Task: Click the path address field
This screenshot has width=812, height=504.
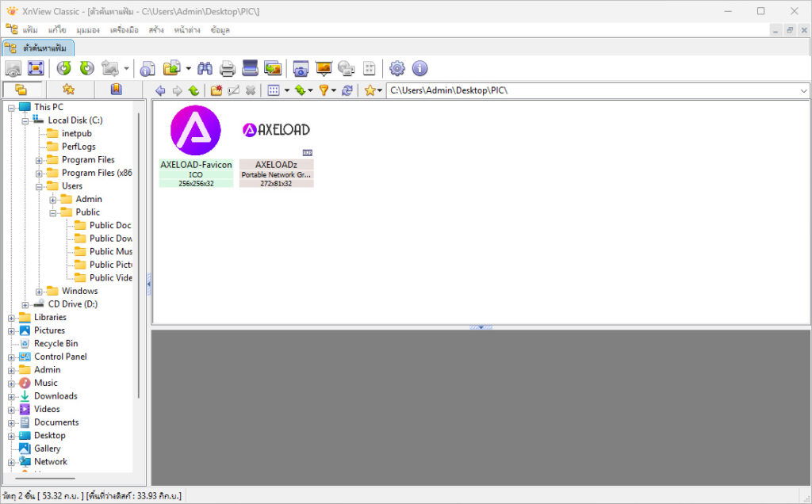Action: [x=593, y=90]
